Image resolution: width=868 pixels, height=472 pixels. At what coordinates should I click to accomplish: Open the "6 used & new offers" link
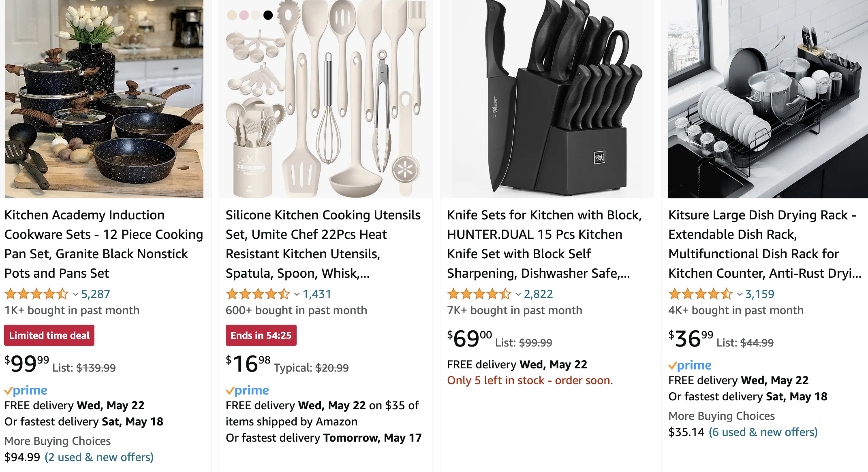tap(763, 432)
